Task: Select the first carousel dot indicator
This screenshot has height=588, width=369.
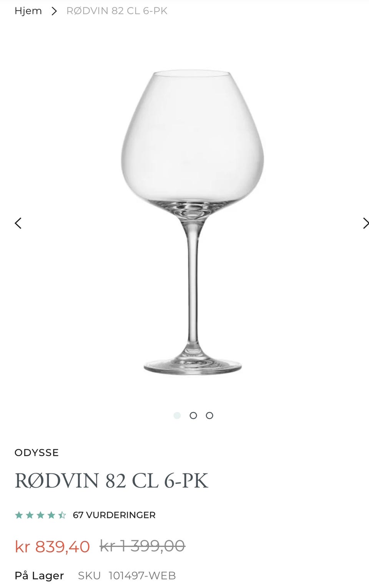Action: pyautogui.click(x=177, y=415)
